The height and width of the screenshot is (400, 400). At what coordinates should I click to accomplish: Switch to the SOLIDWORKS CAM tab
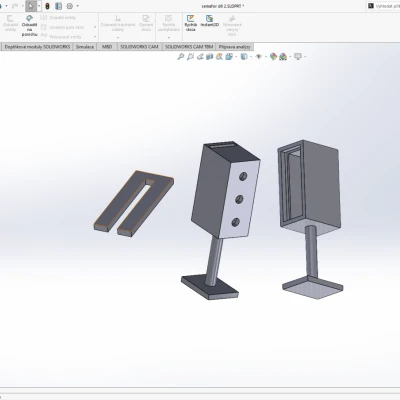coord(139,47)
